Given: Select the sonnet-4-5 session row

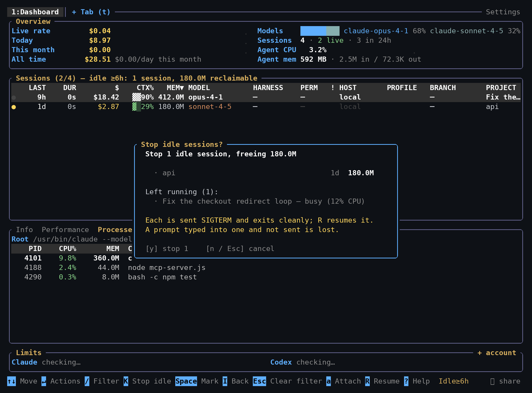Looking at the screenshot, I should (266, 106).
